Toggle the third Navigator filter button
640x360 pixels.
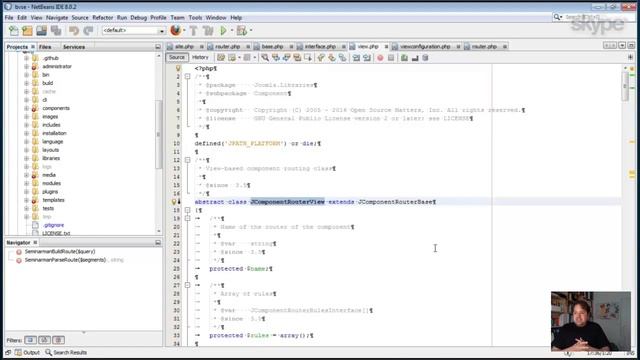(x=59, y=340)
